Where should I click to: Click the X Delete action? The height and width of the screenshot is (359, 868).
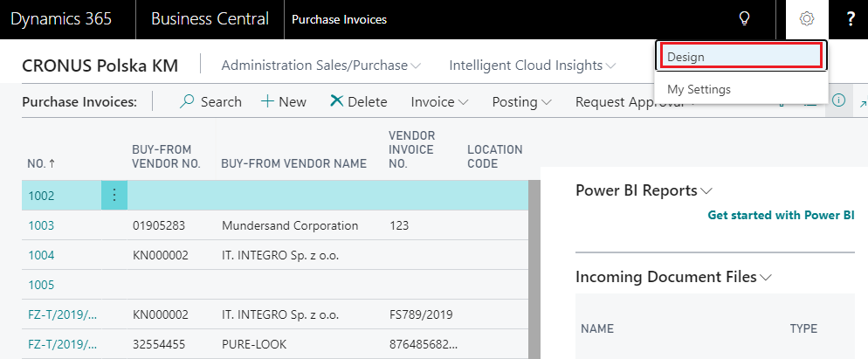[x=359, y=102]
